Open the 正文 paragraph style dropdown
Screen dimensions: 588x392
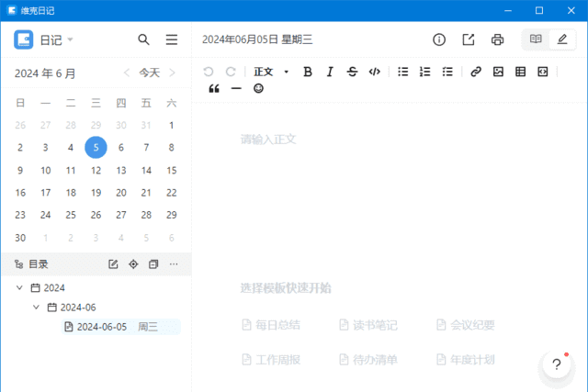(271, 72)
